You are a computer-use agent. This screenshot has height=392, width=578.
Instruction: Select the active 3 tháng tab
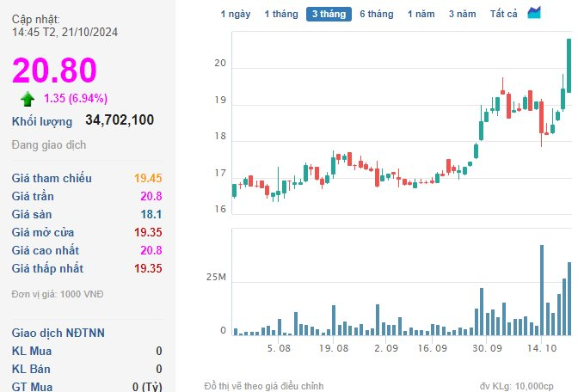click(x=329, y=14)
